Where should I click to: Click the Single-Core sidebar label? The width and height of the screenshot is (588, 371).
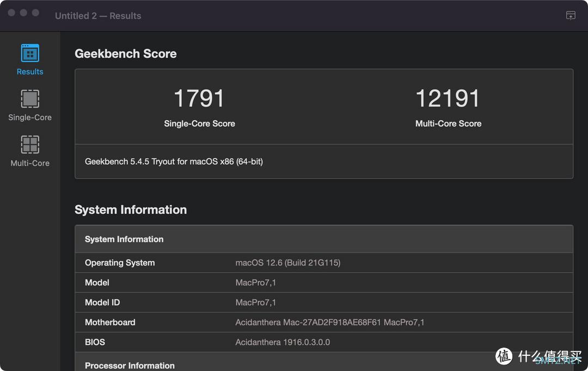point(30,118)
